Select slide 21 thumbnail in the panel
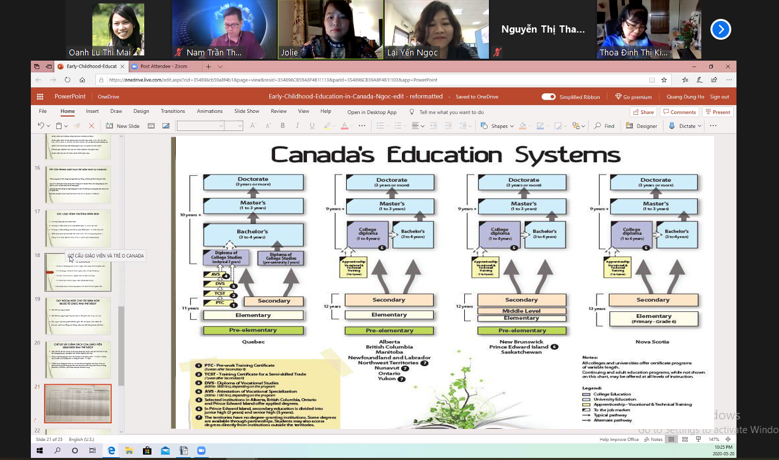 [x=78, y=404]
